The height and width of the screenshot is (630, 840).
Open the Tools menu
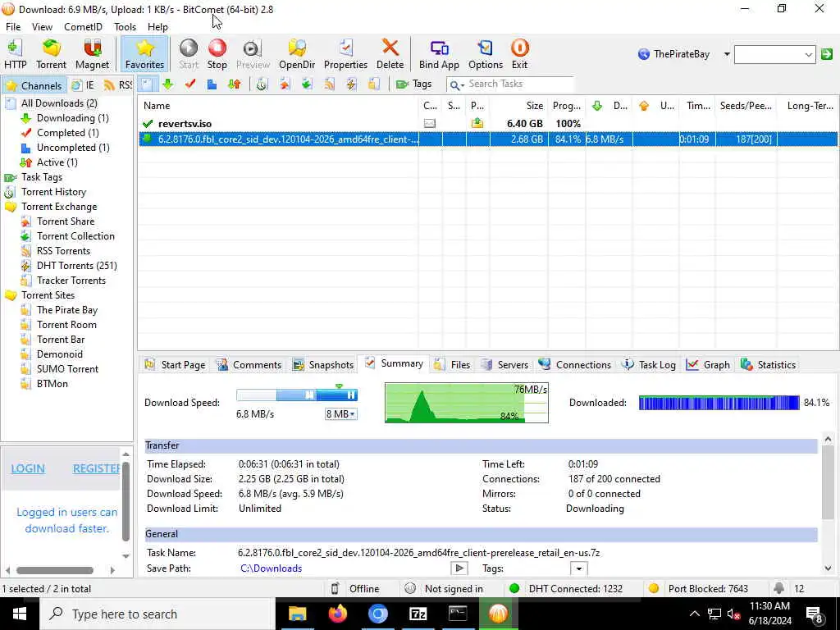125,27
